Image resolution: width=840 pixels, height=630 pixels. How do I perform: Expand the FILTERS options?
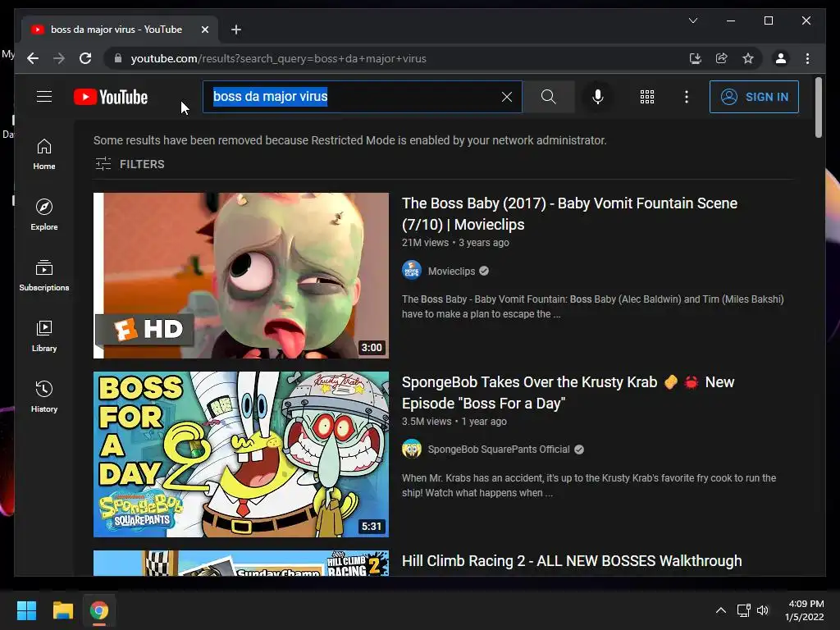(x=130, y=164)
